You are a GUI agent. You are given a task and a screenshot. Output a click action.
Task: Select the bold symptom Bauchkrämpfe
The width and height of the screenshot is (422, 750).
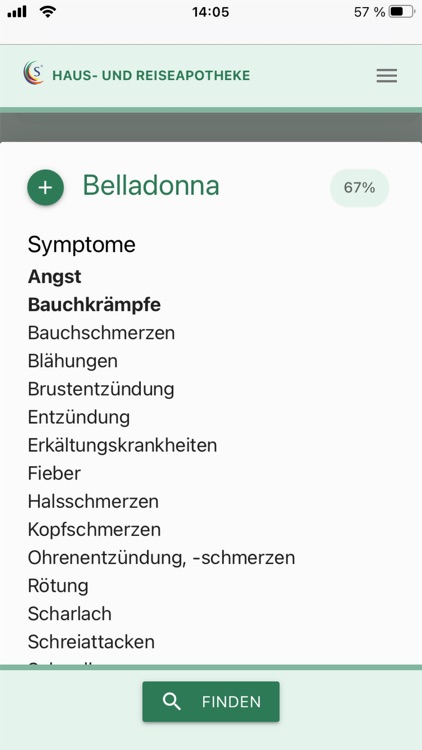point(94,305)
